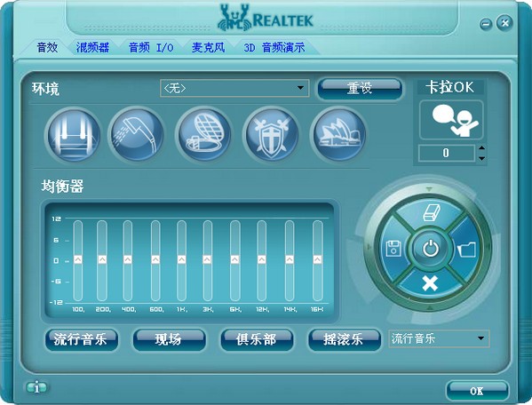Image resolution: width=532 pixels, height=405 pixels.
Task: Open the 环境 environment dropdown
Action: tap(234, 88)
